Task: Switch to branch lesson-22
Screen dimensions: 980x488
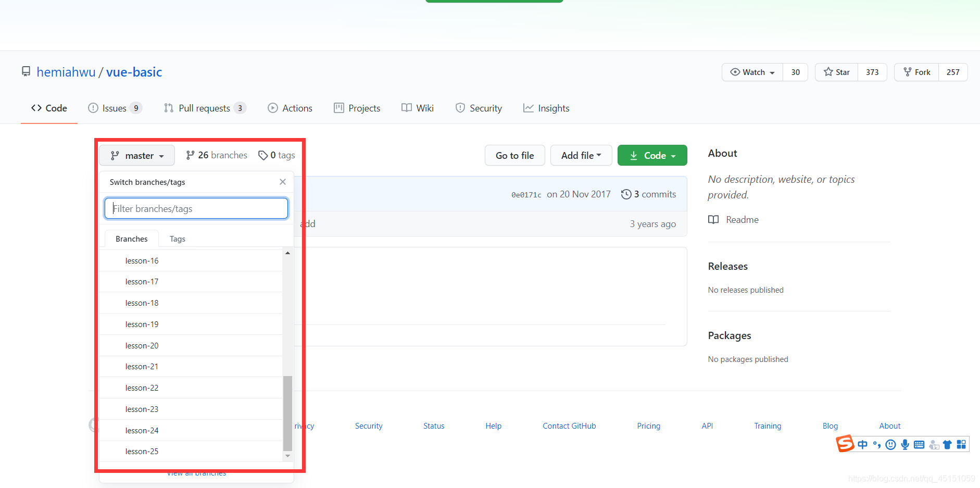Action: [191, 388]
